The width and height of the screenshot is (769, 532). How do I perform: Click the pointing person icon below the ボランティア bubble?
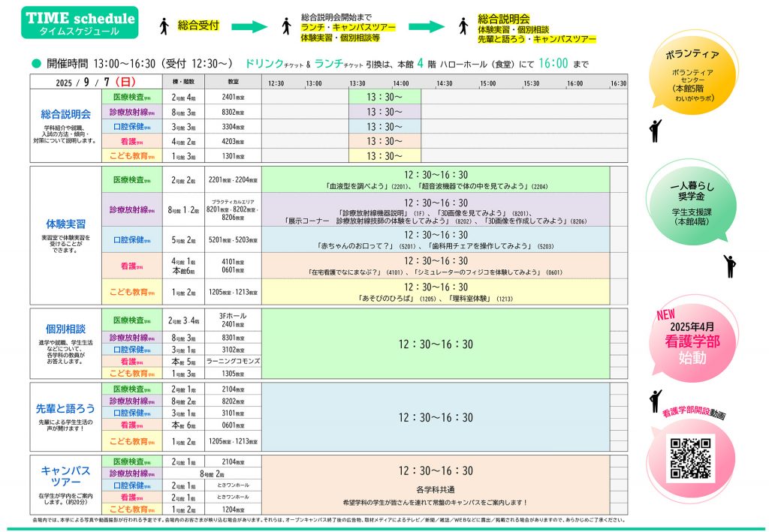click(x=655, y=131)
